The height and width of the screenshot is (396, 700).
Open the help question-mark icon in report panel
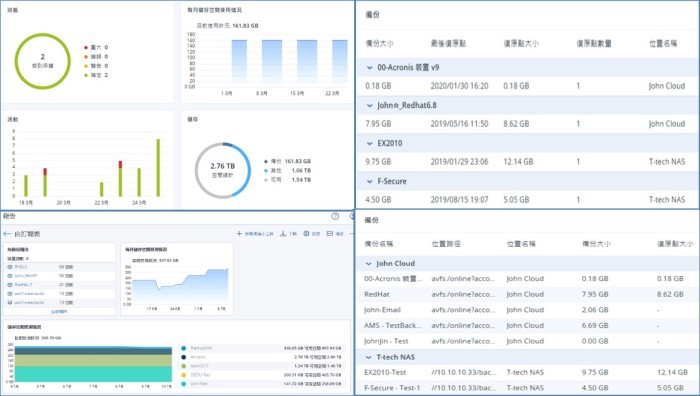point(335,216)
